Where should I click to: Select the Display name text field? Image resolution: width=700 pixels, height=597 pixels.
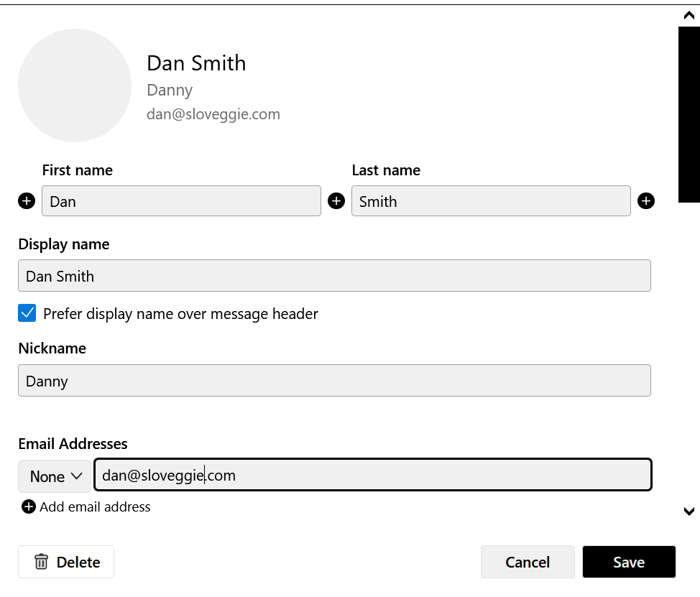tap(334, 276)
